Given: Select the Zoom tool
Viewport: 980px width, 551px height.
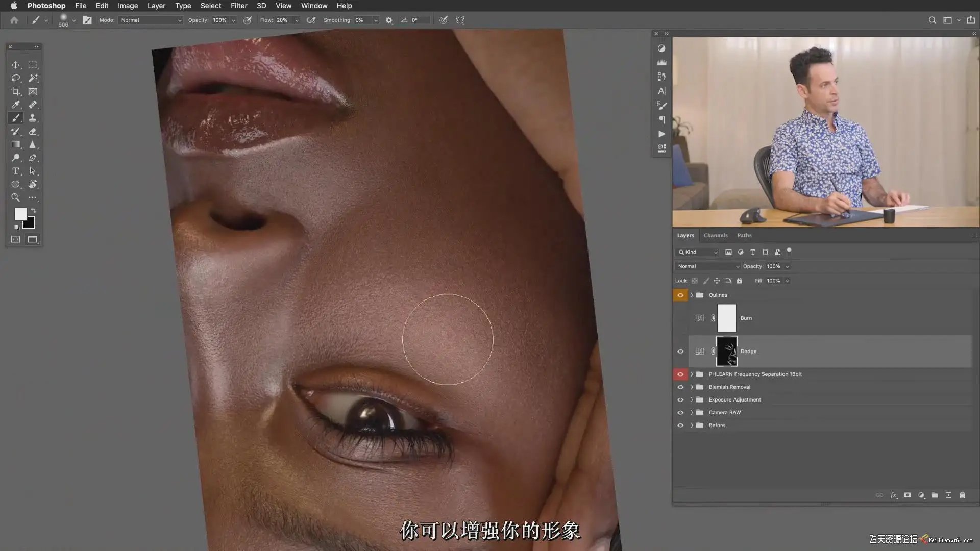Looking at the screenshot, I should coord(15,197).
